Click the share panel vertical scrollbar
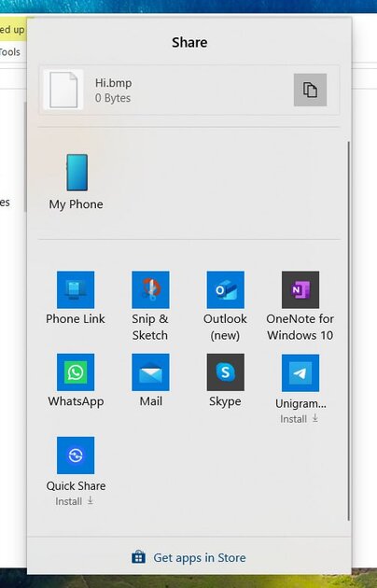 coord(348,330)
